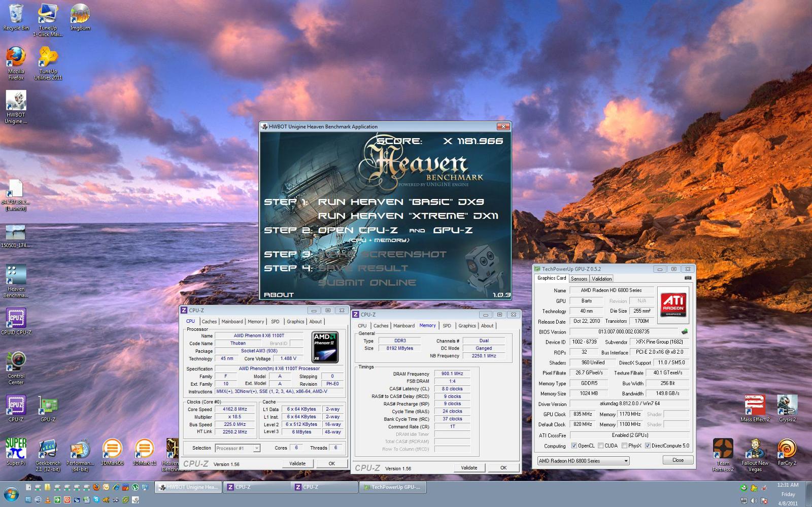The height and width of the screenshot is (507, 812).
Task: Click the uTorrent icon in quick launch
Action: click(135, 487)
